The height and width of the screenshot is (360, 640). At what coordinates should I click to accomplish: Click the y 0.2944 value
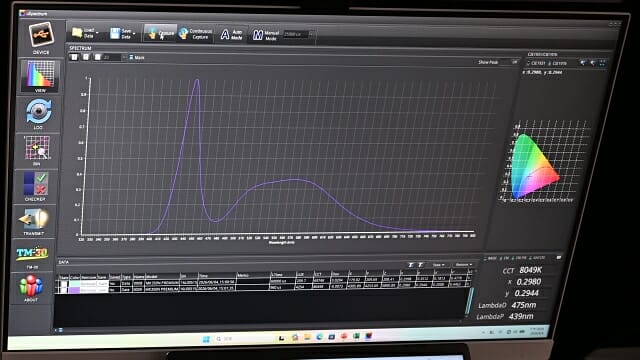click(527, 293)
